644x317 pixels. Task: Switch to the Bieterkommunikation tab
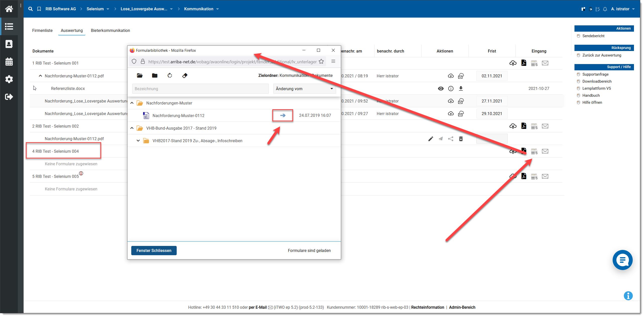pos(110,30)
